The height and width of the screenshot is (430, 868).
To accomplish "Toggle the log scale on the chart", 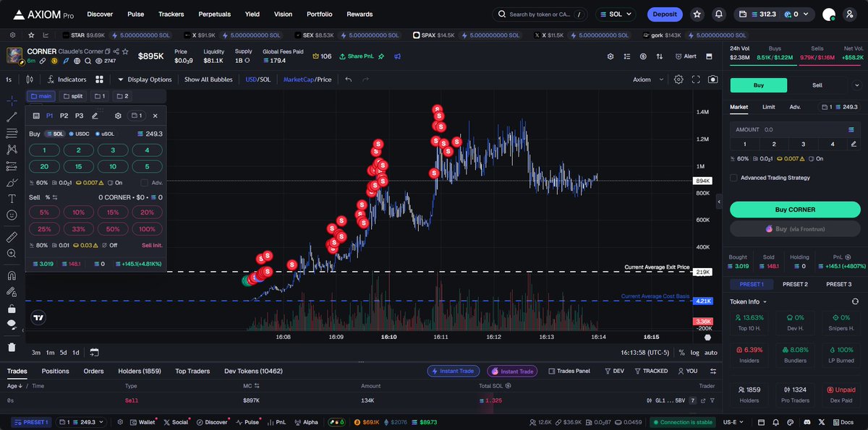I will (x=695, y=353).
